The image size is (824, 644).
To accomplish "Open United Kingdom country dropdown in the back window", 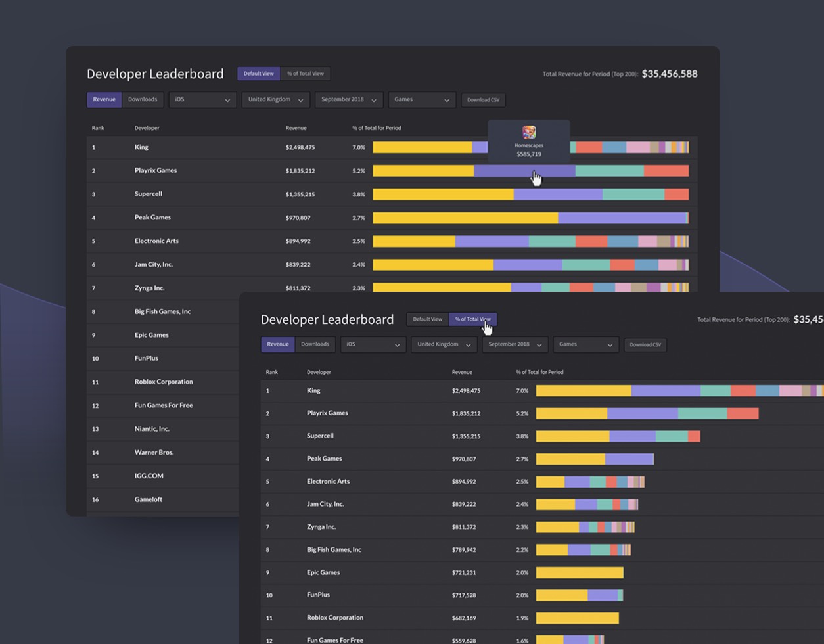I will coord(276,100).
